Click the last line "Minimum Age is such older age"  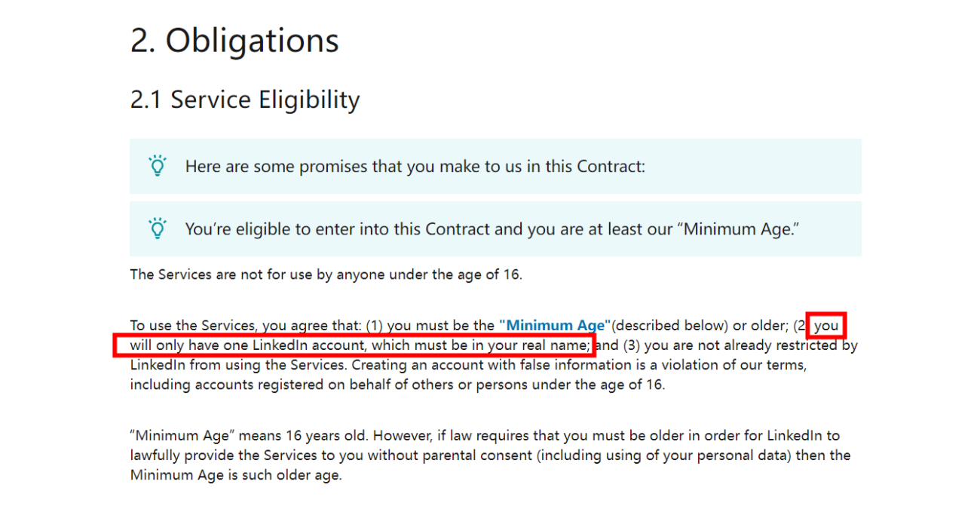click(236, 475)
